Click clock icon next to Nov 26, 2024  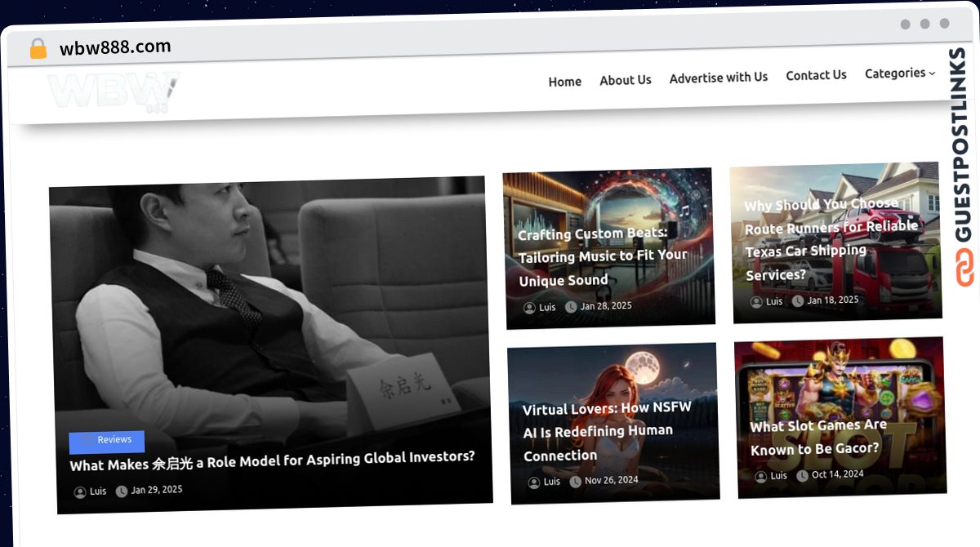pos(575,482)
